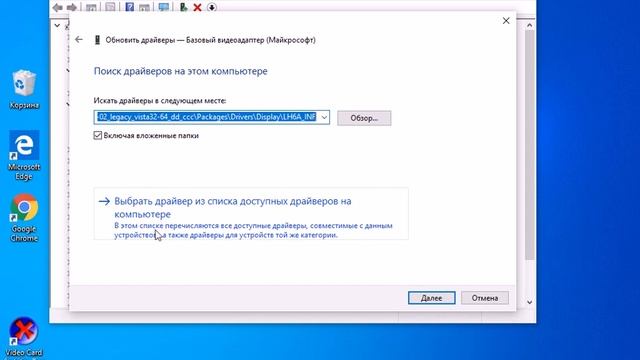
Task: Open the driver path dropdown arrow
Action: 324,118
